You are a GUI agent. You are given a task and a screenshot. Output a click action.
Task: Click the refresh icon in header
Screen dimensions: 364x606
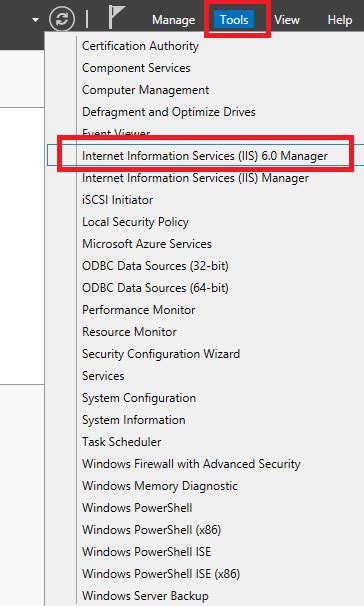click(62, 19)
